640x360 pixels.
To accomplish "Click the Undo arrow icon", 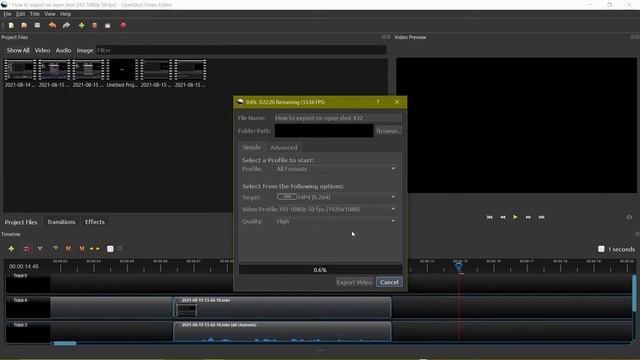I will coord(52,25).
